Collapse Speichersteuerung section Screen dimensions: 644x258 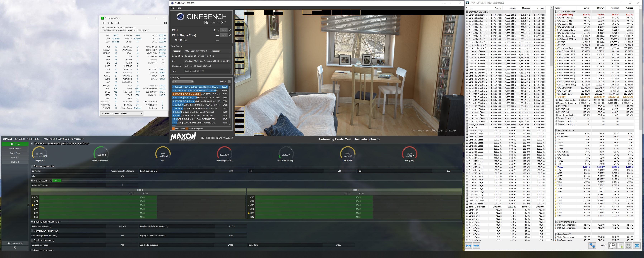coord(32,240)
